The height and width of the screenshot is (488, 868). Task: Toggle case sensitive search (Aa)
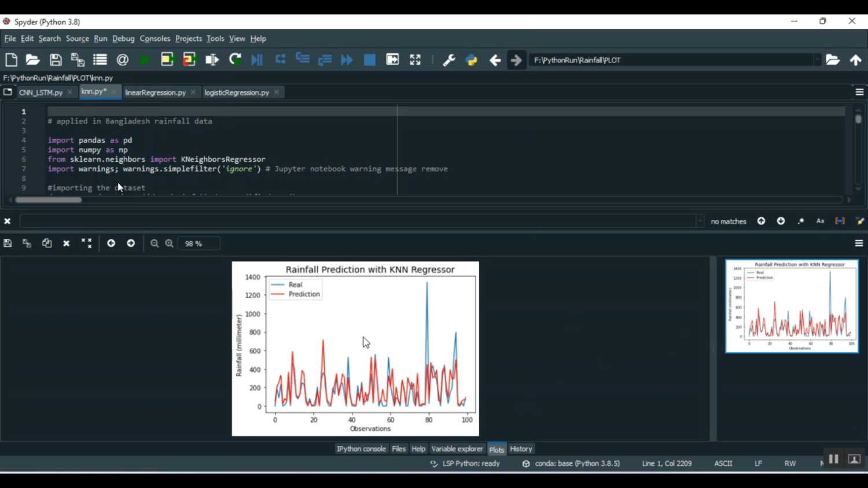click(x=820, y=221)
